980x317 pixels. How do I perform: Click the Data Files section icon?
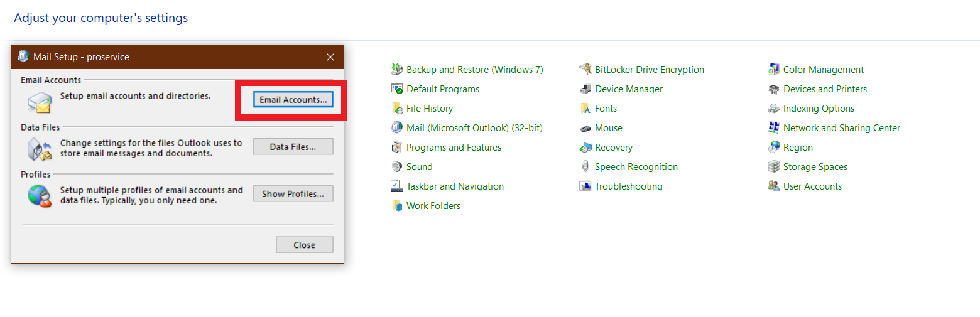click(x=39, y=149)
